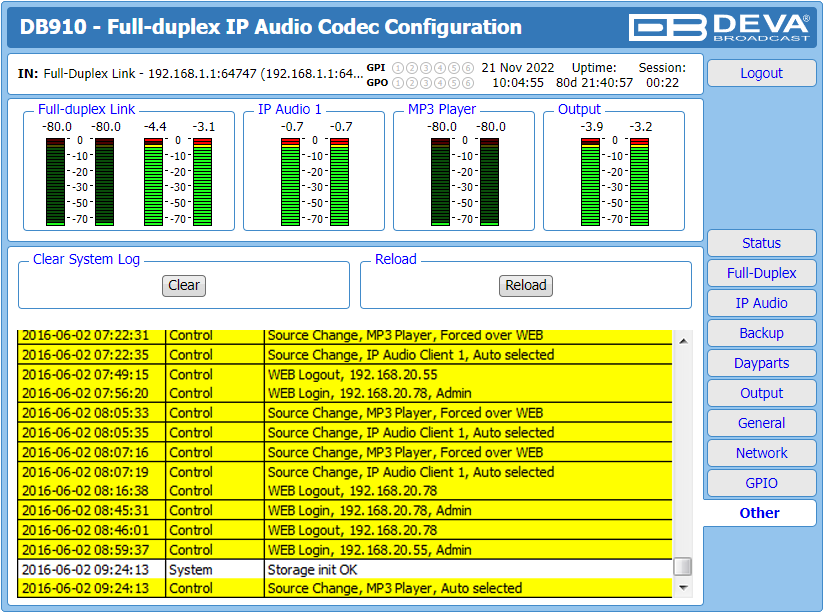Click GPI indicator number 6
The image size is (824, 613).
pyautogui.click(x=468, y=68)
